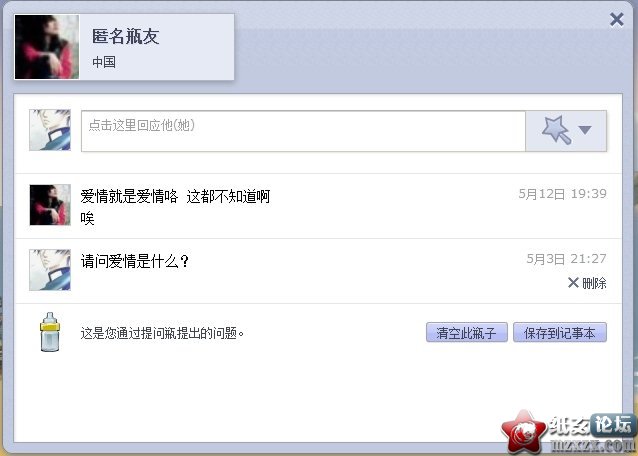Viewport: 638px width, 456px height.
Task: Click the 5月12日 19:39 timestamp
Action: (x=562, y=194)
